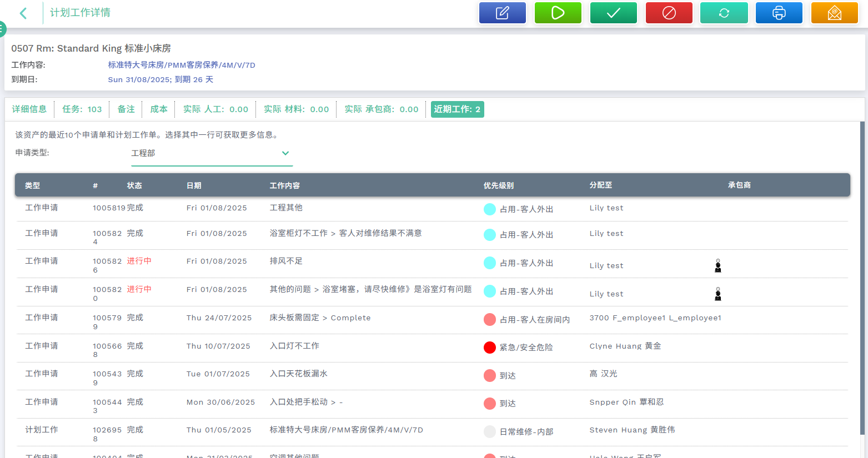Click the cyan priority dot in the 浴室柜灯不工作 row
Image resolution: width=868 pixels, height=458 pixels.
tap(490, 235)
